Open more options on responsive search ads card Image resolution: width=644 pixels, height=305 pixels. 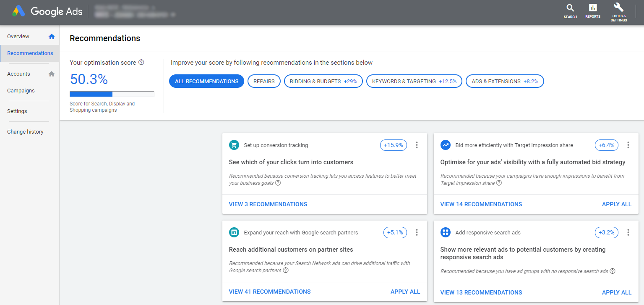[x=628, y=232]
